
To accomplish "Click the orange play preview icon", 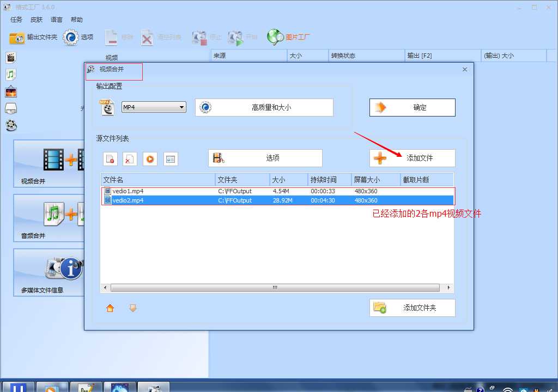I will (x=150, y=159).
